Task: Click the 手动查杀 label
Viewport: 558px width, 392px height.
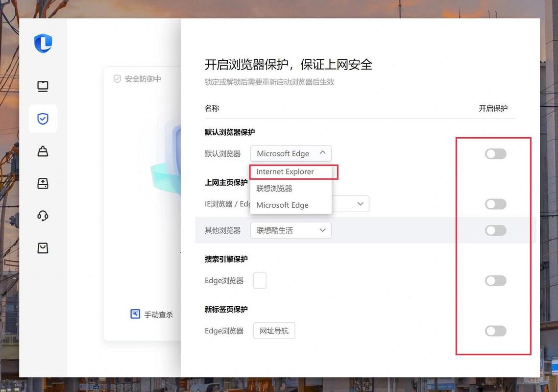Action: pyautogui.click(x=158, y=315)
